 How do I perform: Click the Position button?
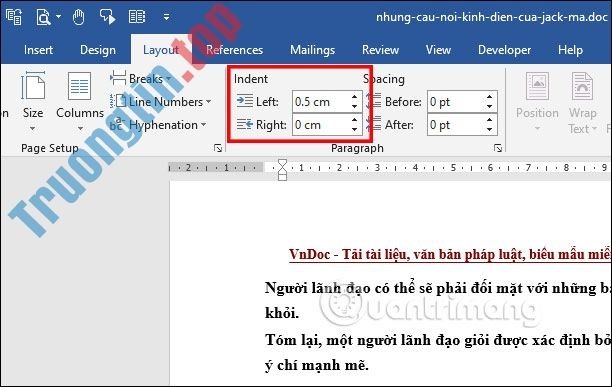[537, 101]
